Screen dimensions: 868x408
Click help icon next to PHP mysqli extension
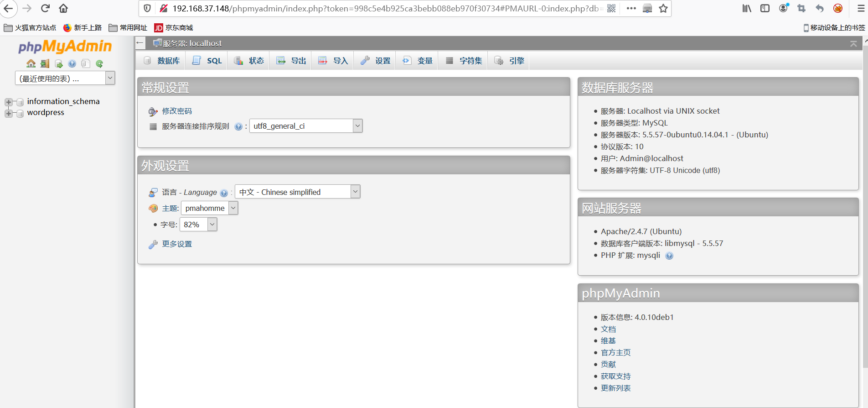pos(669,256)
